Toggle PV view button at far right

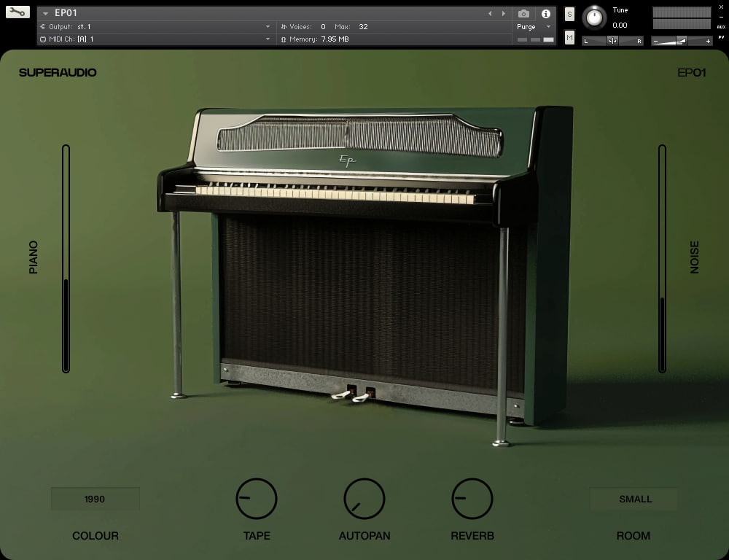click(x=721, y=36)
